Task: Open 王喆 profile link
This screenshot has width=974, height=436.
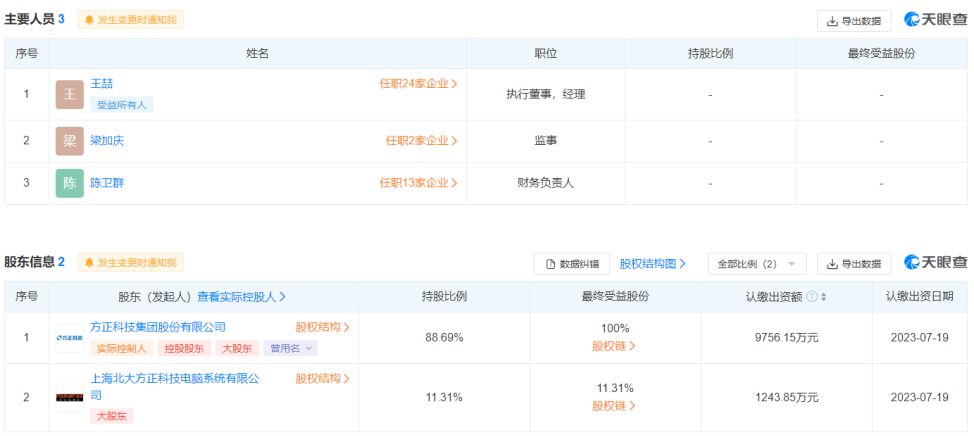Action: 102,84
